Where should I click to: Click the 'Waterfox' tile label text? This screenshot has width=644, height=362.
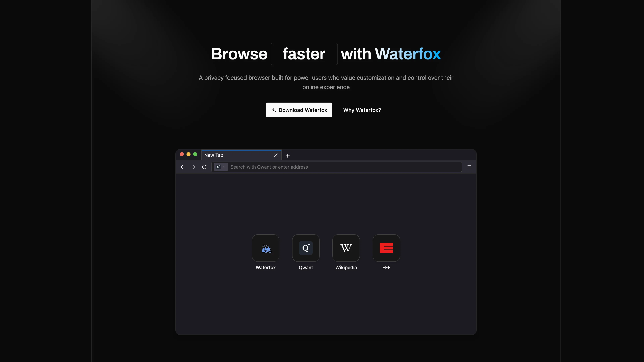265,268
